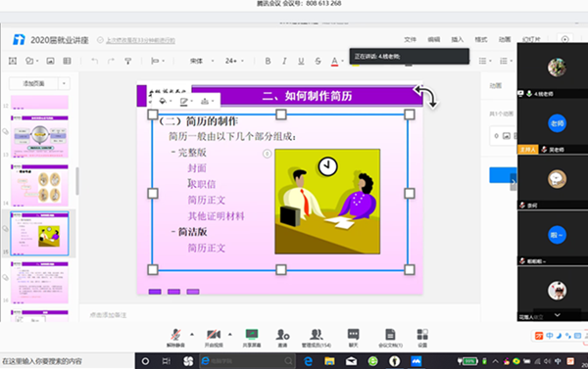Open the chat (聊天) panel
This screenshot has width=588, height=369.
(353, 338)
